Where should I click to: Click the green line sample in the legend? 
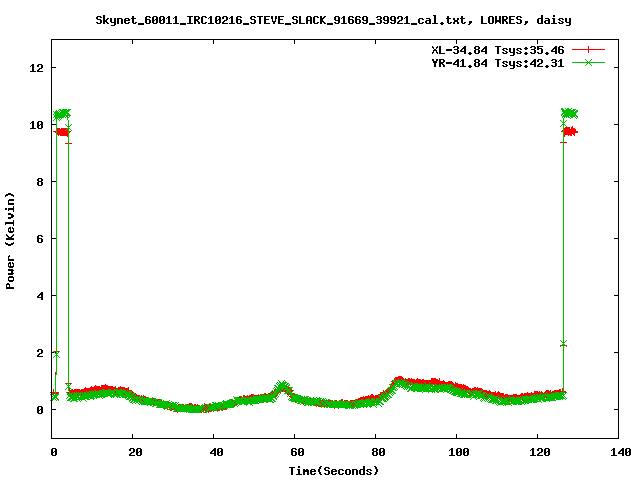pos(588,62)
